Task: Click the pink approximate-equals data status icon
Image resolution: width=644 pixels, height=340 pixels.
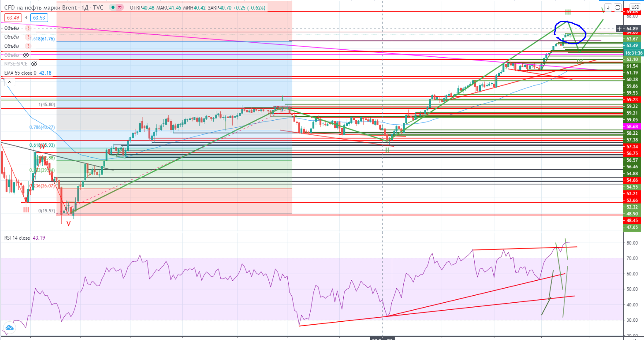Action: coord(120,7)
